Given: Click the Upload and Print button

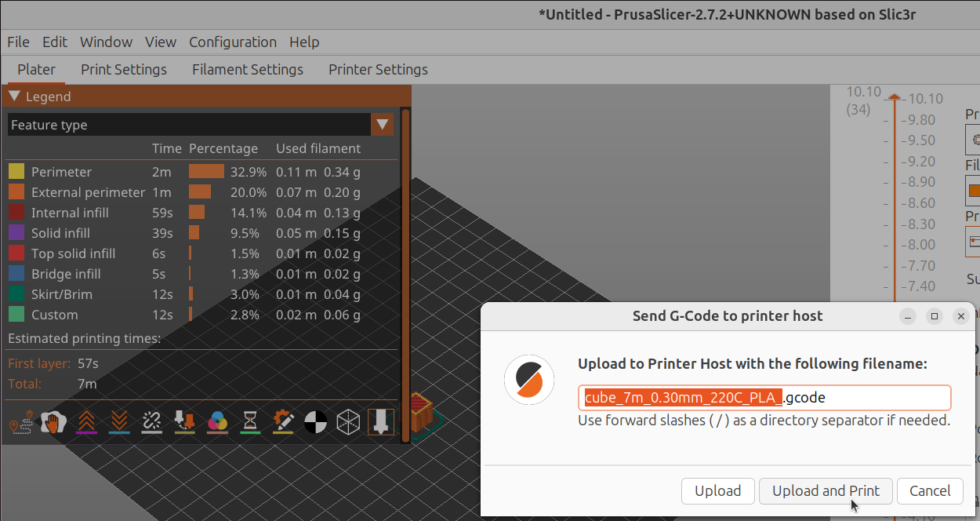Looking at the screenshot, I should [826, 490].
